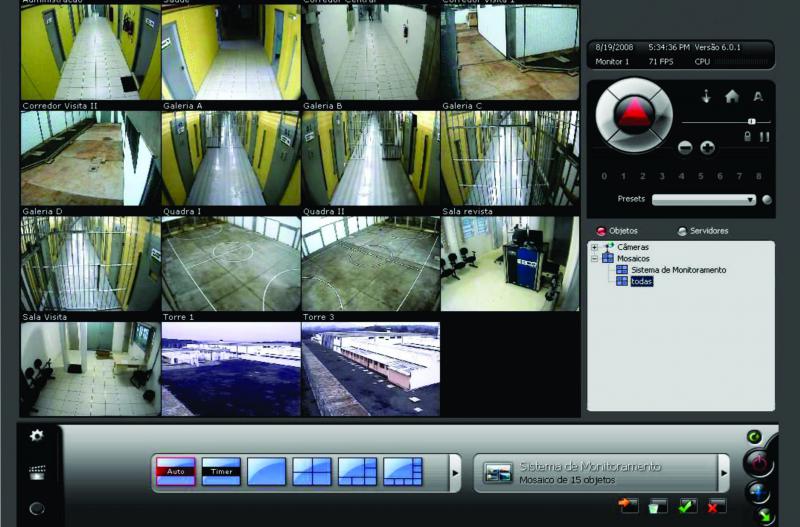Enable the Auto layout mode
The image size is (800, 527).
pyautogui.click(x=176, y=471)
